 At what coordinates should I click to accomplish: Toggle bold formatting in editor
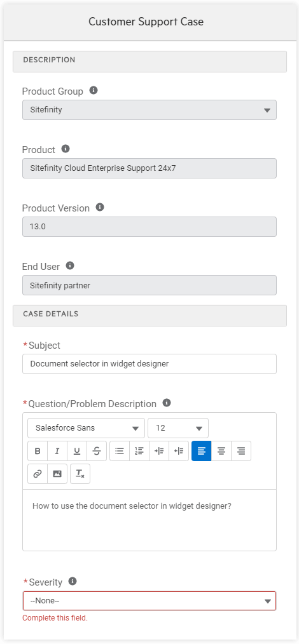(x=38, y=451)
